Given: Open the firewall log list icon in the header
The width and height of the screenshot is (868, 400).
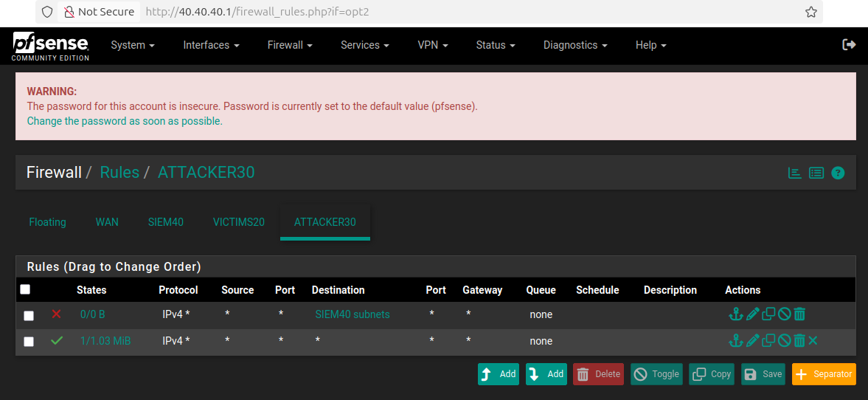Looking at the screenshot, I should coord(816,173).
